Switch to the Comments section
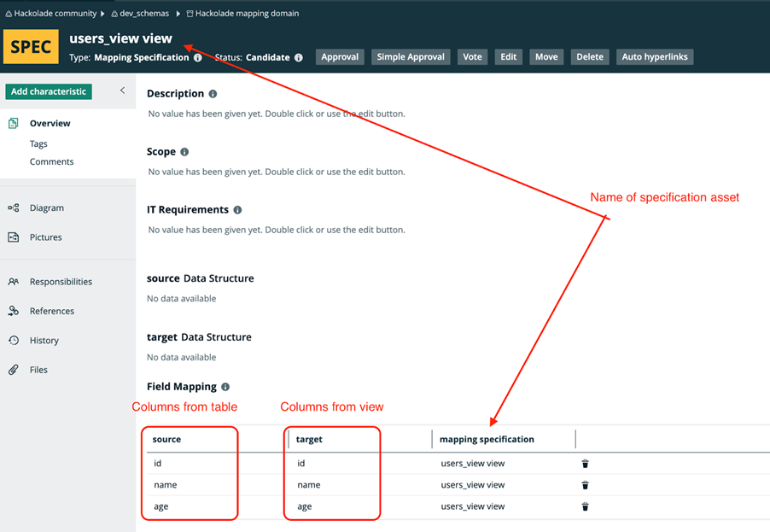Viewport: 770px width, 532px height. tap(54, 161)
